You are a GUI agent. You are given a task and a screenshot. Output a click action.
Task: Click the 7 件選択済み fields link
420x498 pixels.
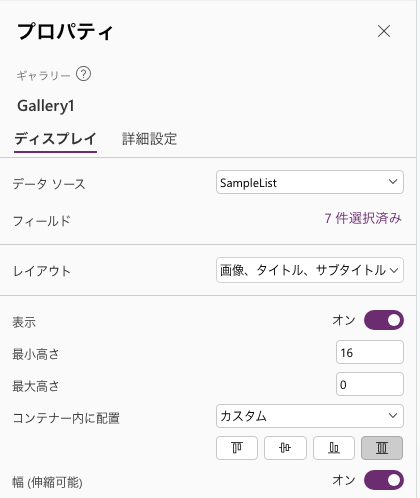pyautogui.click(x=363, y=218)
